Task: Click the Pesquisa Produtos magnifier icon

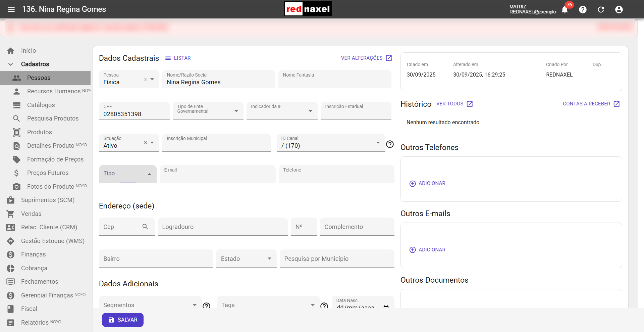Action: (x=16, y=118)
